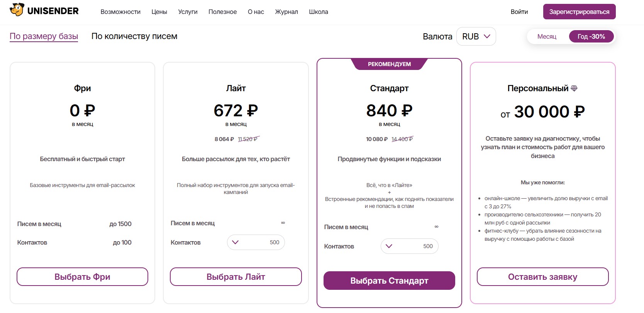This screenshot has width=644, height=313.
Task: Choose the Выбрать Фри button
Action: pyautogui.click(x=82, y=277)
